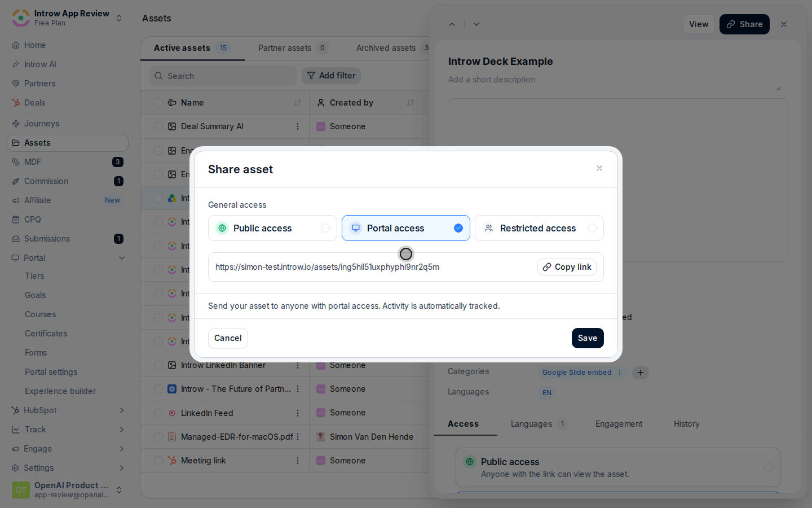The image size is (812, 508).
Task: Check the Deal Summary AI row checkbox
Action: (158, 126)
